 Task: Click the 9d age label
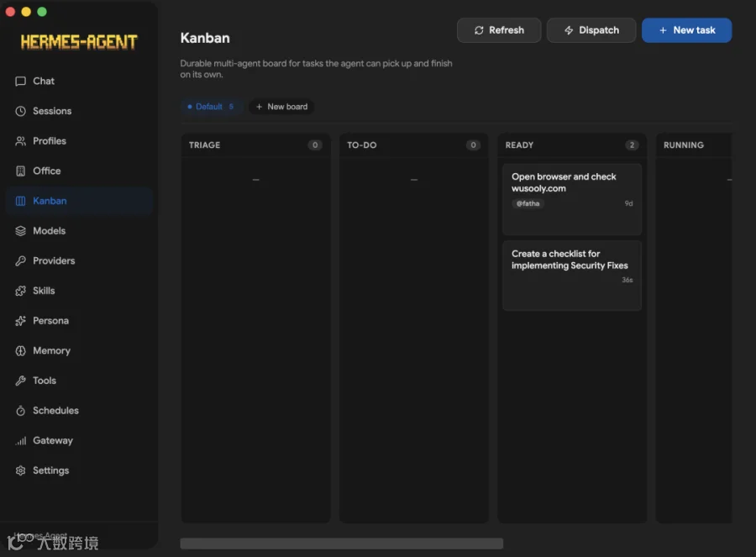click(628, 203)
